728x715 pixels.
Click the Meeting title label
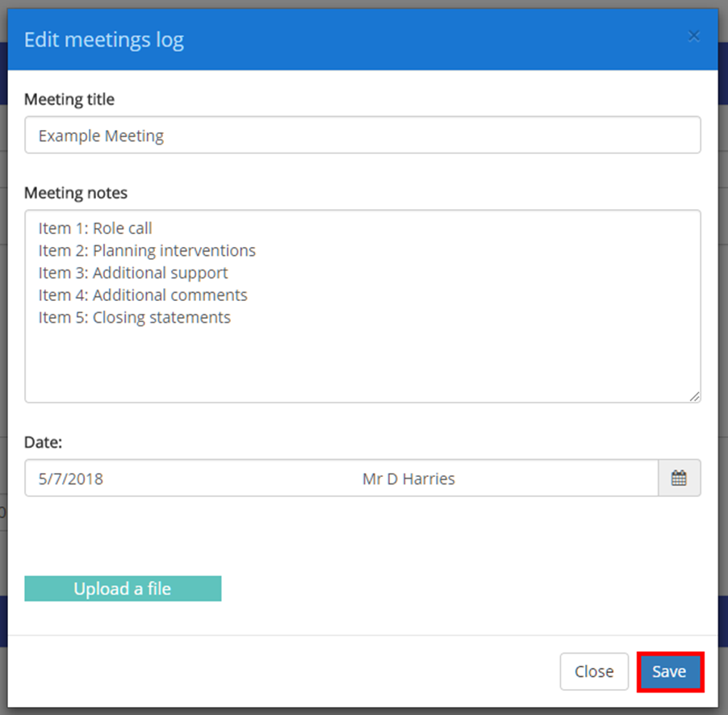69,99
